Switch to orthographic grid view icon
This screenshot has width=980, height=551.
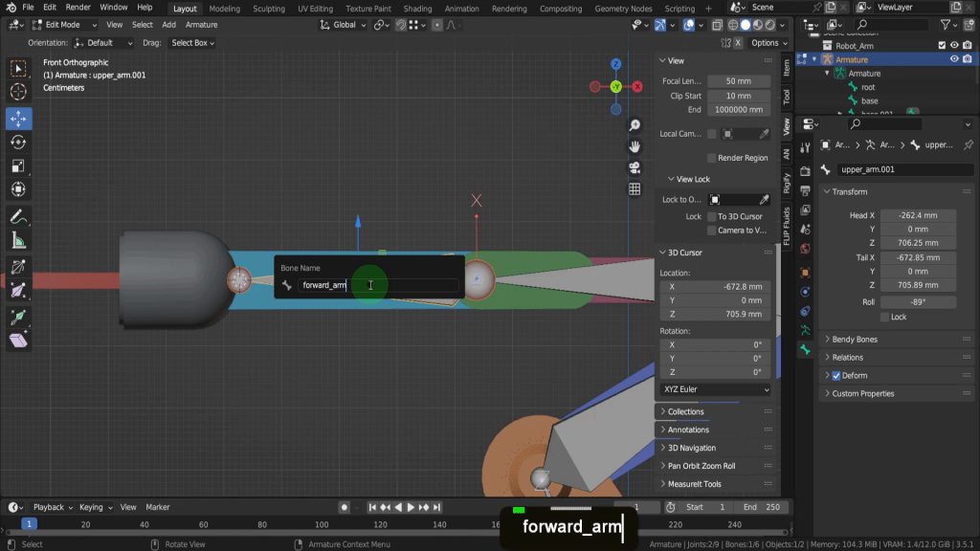(635, 189)
